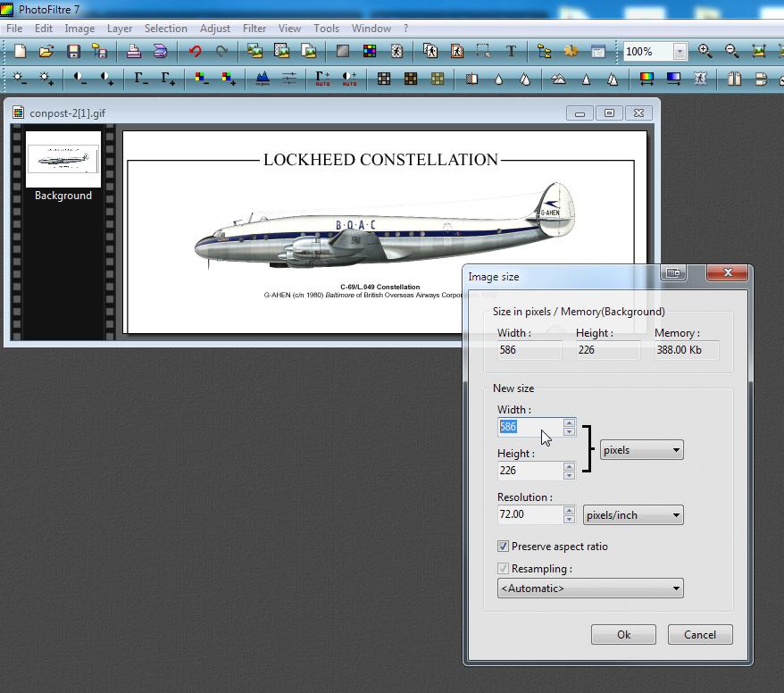
Task: Click the Gamma minus icon
Action: click(140, 79)
